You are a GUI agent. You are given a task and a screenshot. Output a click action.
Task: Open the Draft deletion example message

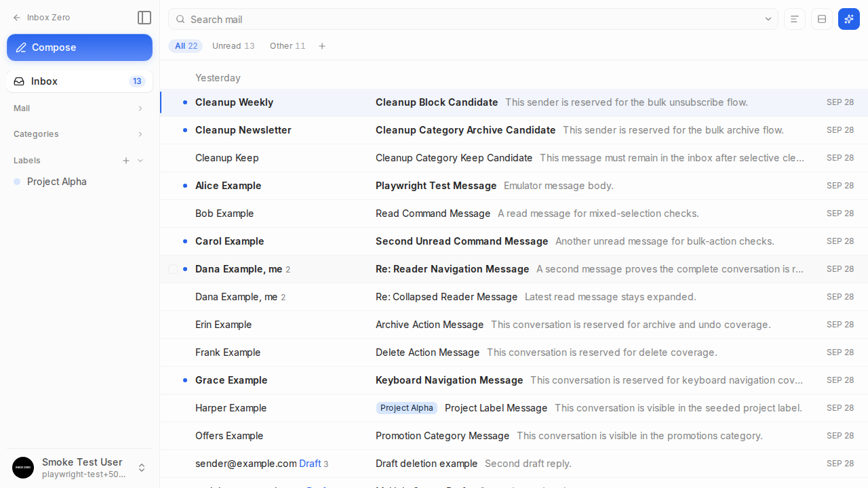coord(514,464)
